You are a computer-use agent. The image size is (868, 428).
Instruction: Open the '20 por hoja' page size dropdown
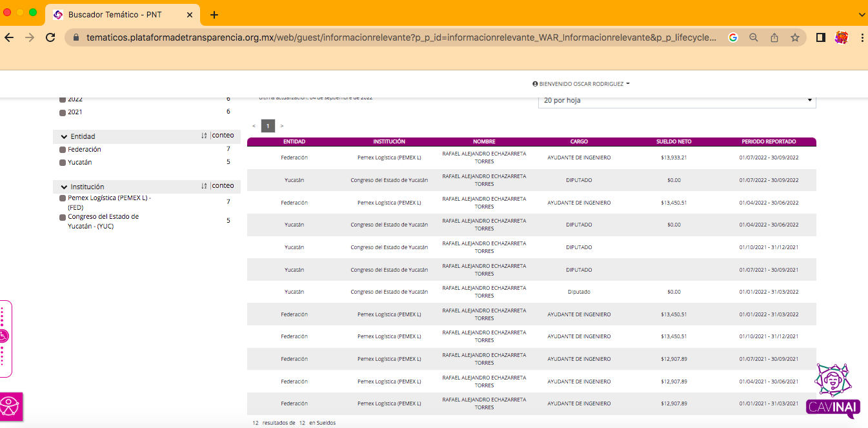pyautogui.click(x=676, y=101)
